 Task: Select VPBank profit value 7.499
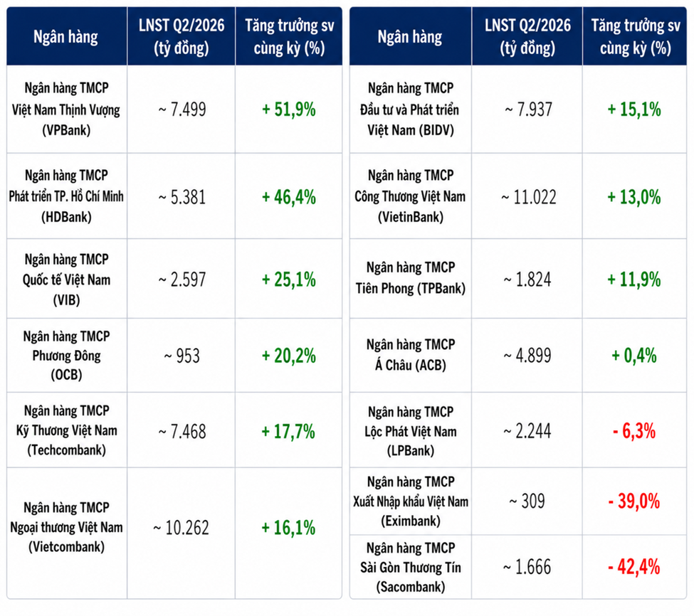point(182,110)
